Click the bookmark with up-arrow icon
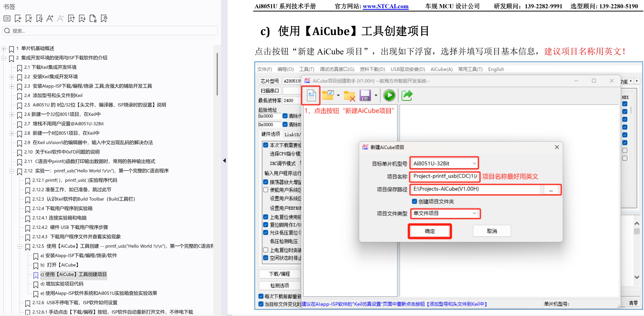The width and height of the screenshot is (644, 316). 71,18
